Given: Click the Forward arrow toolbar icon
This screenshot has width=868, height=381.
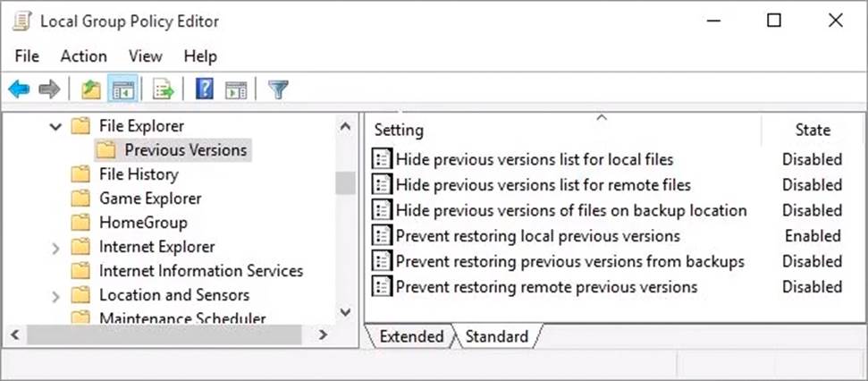Looking at the screenshot, I should pos(50,89).
